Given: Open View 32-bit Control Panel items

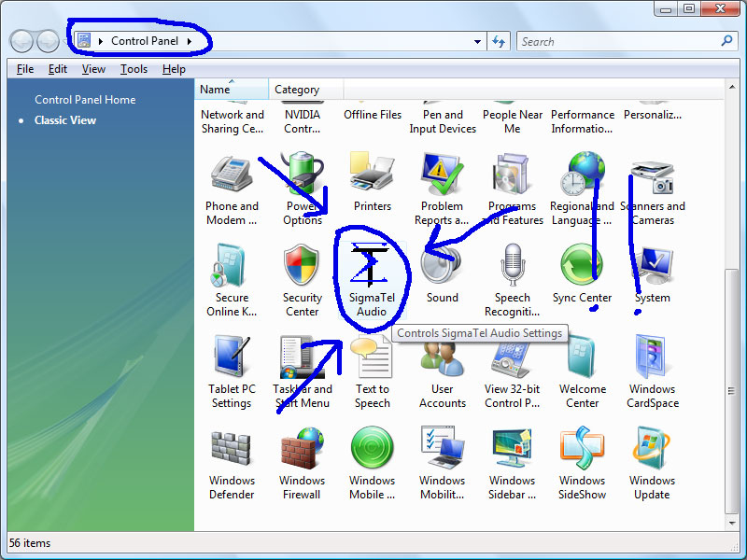Looking at the screenshot, I should (512, 372).
